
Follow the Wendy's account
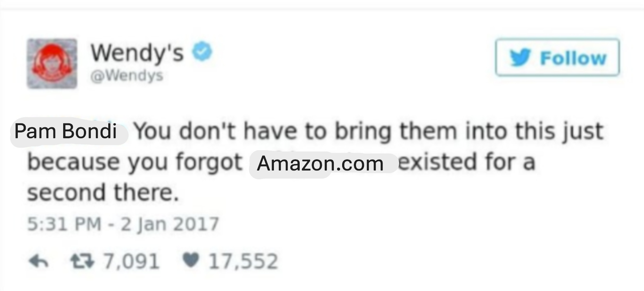pyautogui.click(x=558, y=57)
